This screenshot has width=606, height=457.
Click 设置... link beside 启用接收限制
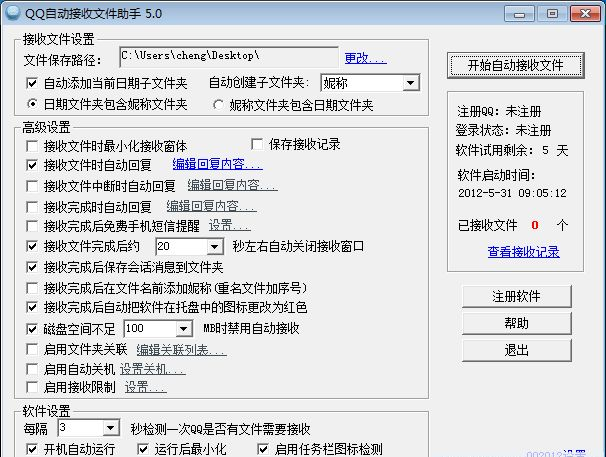[146, 387]
